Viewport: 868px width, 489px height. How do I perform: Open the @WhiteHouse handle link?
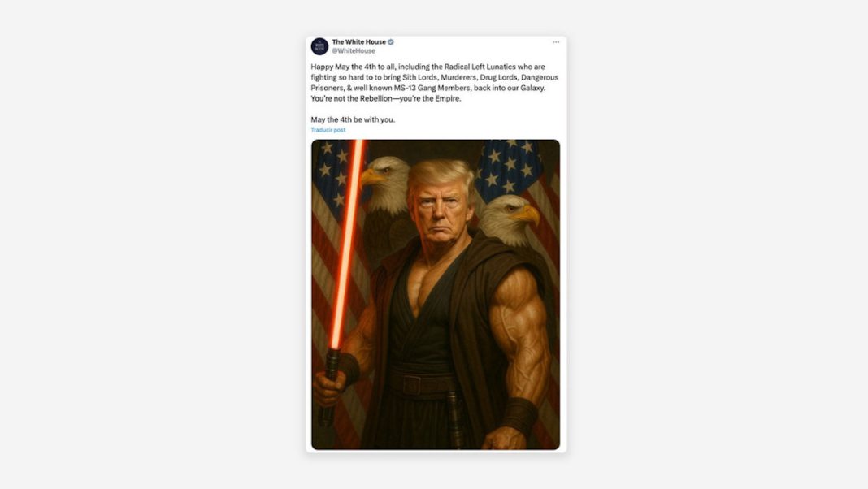click(354, 51)
